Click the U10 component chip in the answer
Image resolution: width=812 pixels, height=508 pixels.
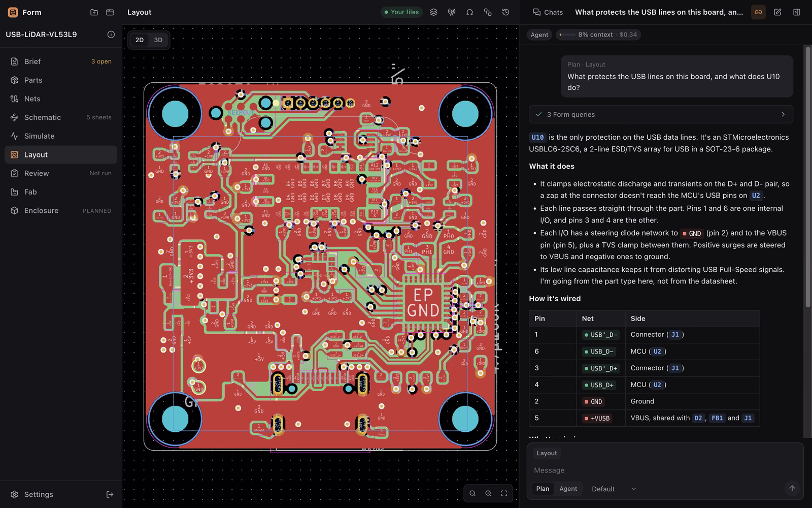click(x=537, y=137)
